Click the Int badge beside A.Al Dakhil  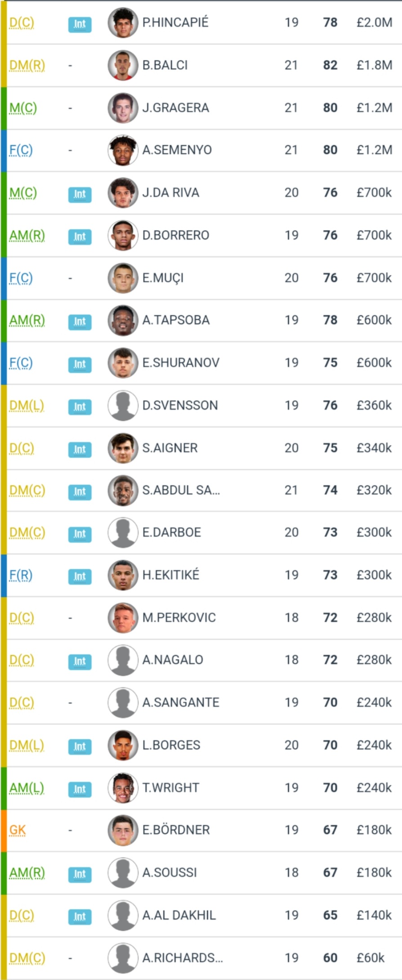click(x=80, y=916)
